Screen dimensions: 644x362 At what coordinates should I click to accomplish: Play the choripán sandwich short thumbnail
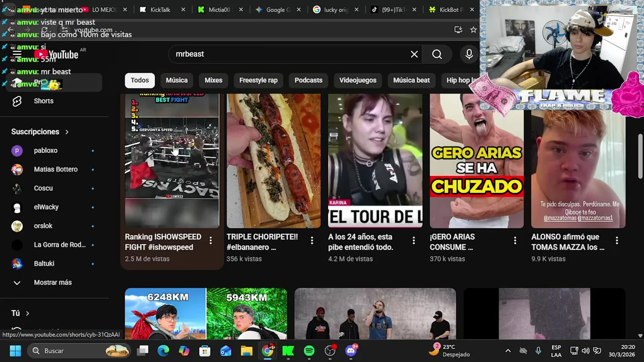click(x=274, y=161)
